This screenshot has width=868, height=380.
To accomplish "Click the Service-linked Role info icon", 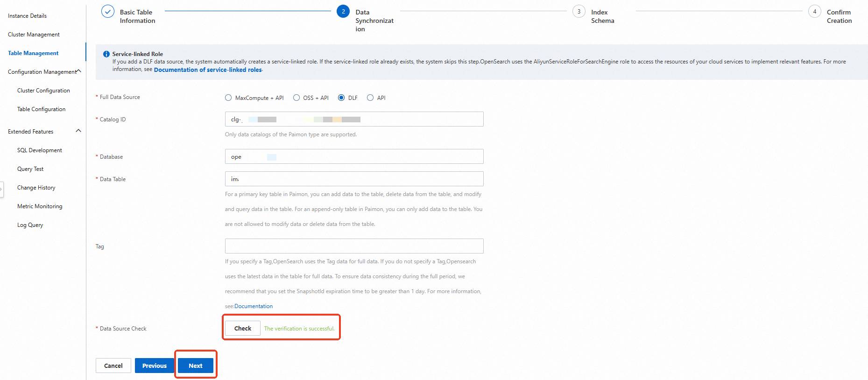I will [x=106, y=54].
